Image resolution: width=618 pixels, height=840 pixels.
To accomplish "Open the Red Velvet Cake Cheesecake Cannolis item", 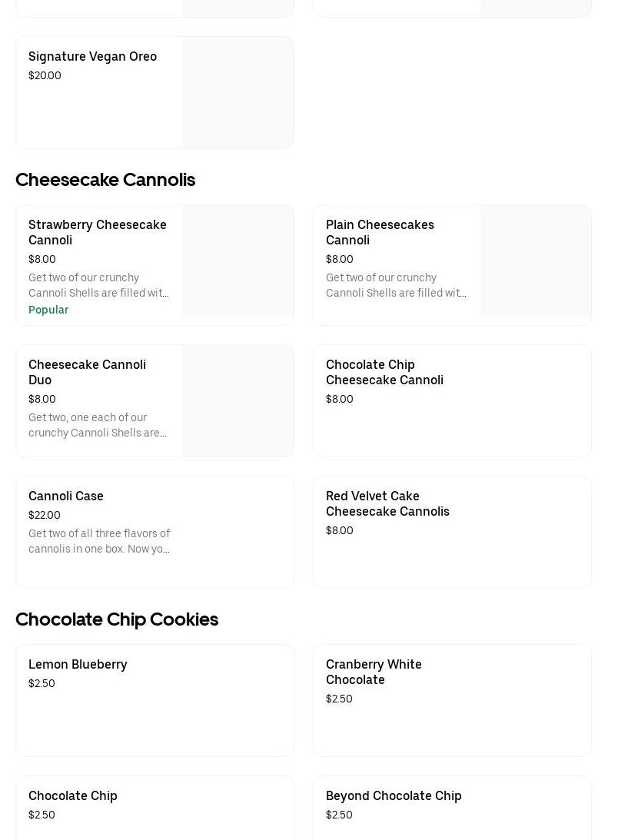I will (387, 503).
